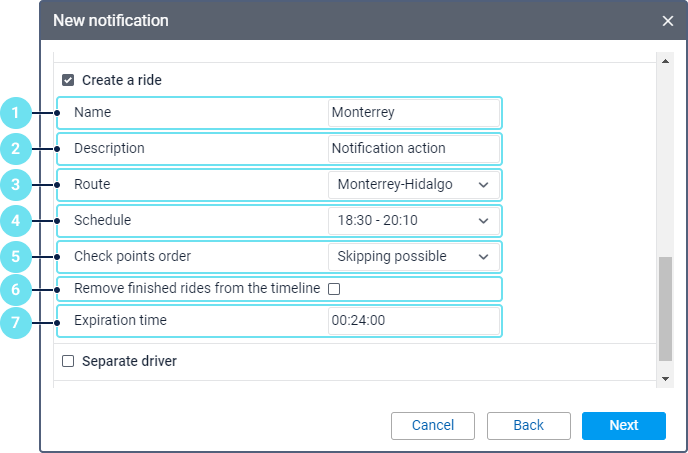Viewport: 688px width, 453px height.
Task: Check the Separate driver option
Action: click(x=69, y=361)
